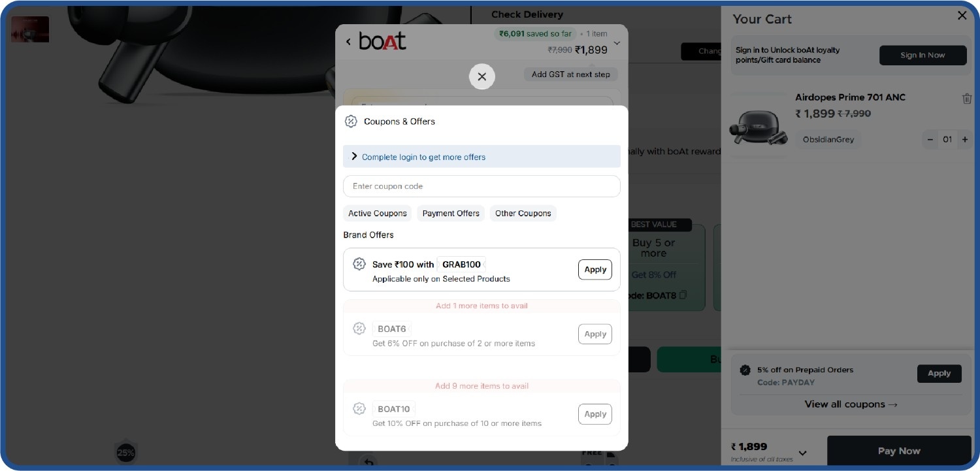Expand 'Complete login to get more offers'
The height and width of the screenshot is (471, 980).
[x=482, y=156]
